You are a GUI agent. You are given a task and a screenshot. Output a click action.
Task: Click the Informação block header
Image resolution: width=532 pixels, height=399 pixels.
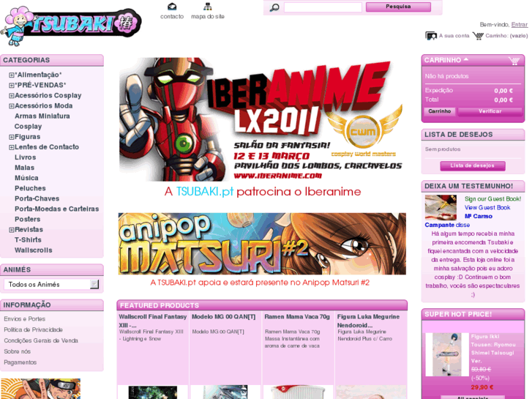pos(52,305)
